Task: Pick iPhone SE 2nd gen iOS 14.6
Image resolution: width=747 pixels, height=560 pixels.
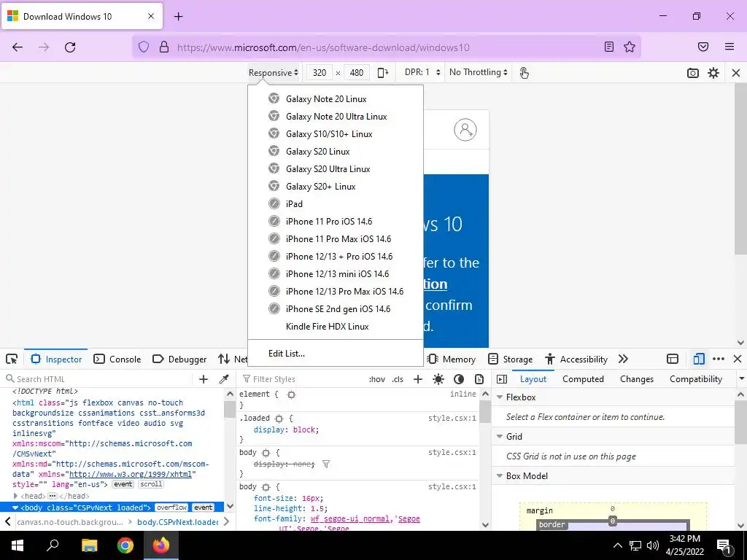Action: (336, 309)
